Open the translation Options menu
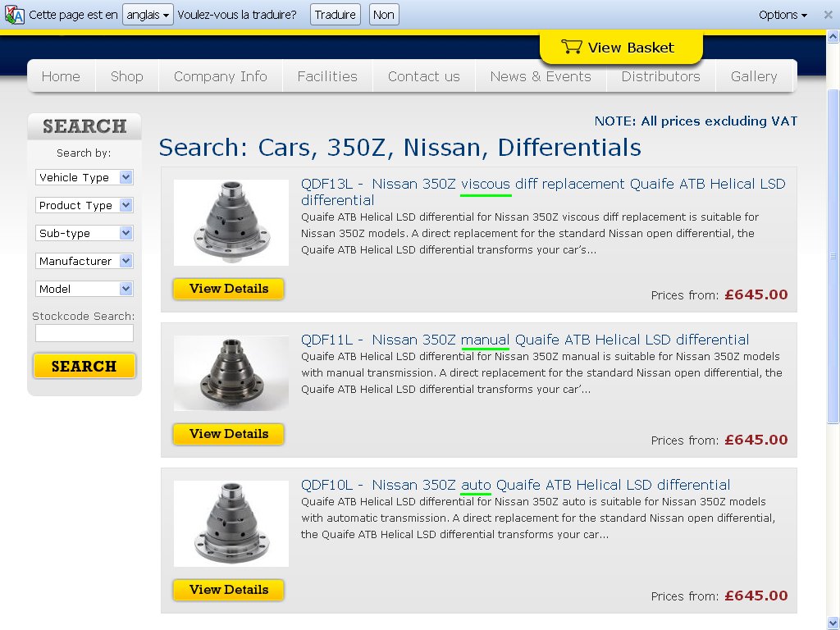 click(x=783, y=15)
